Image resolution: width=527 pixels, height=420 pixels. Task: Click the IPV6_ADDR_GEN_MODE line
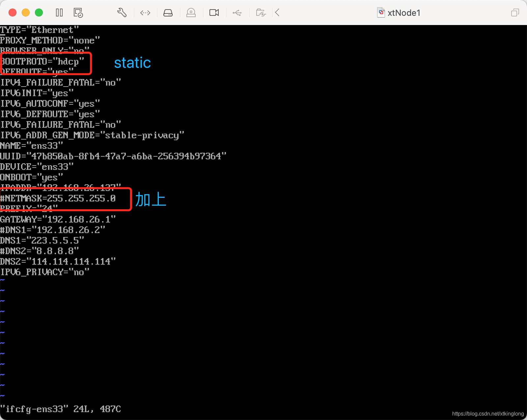point(92,135)
